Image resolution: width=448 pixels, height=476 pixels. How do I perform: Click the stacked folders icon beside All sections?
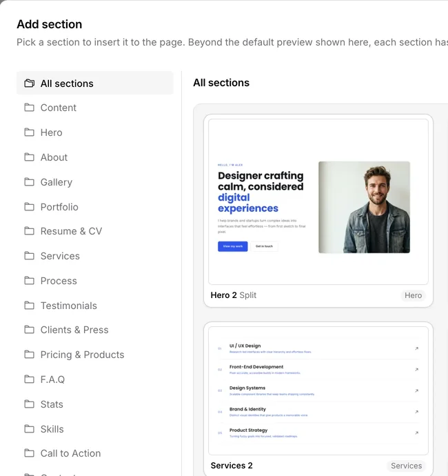[x=30, y=83]
